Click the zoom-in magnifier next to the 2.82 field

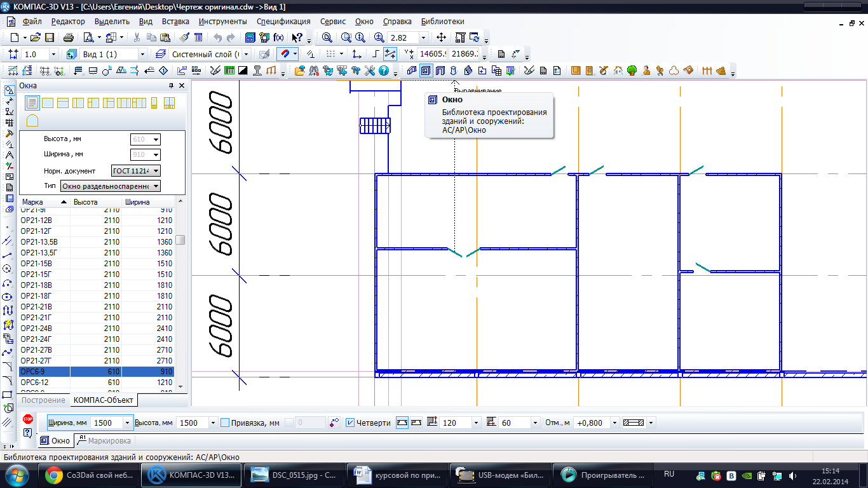click(379, 37)
